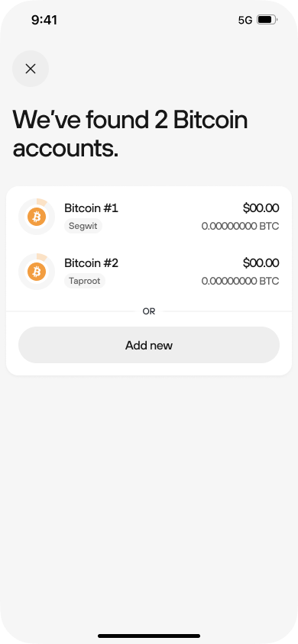Add a new Bitcoin account
The width and height of the screenshot is (298, 644).
pyautogui.click(x=149, y=345)
